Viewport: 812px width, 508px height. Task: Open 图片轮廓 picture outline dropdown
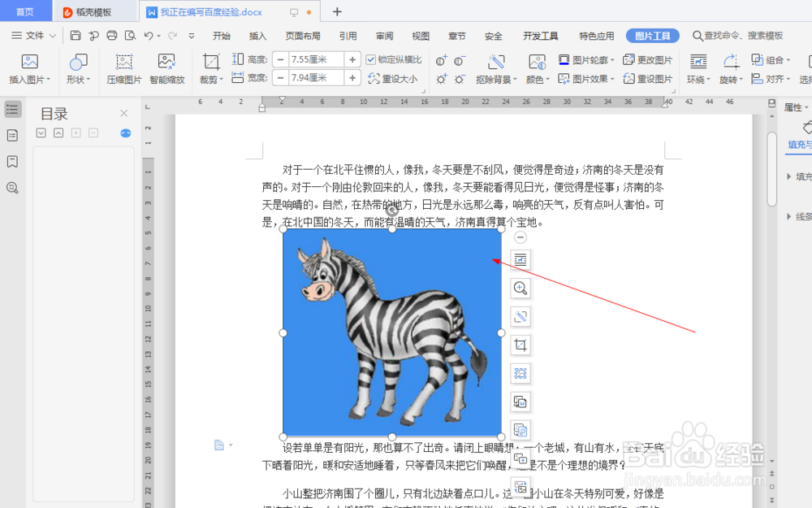pos(586,60)
